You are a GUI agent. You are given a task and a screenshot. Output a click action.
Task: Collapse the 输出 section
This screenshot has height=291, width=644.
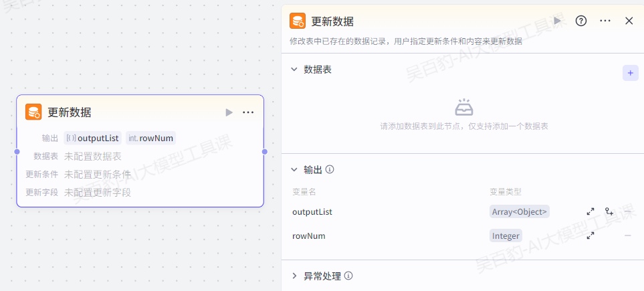pyautogui.click(x=294, y=170)
